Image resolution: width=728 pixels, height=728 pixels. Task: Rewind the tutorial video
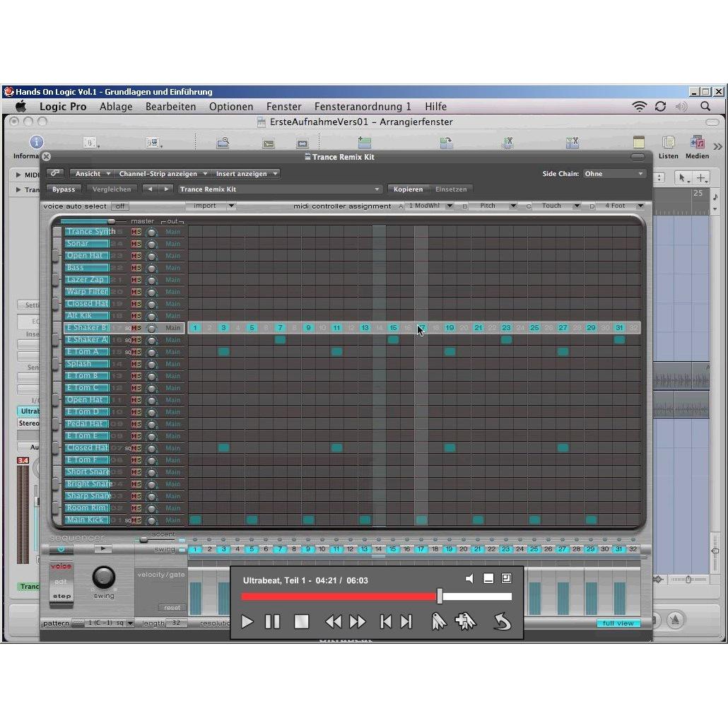coord(334,622)
